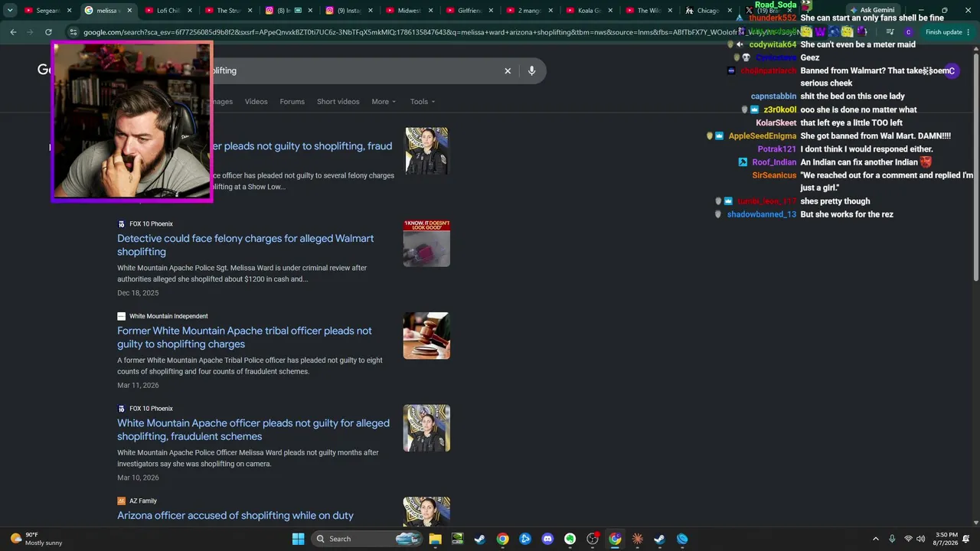980x551 pixels.
Task: Launch Steam from the taskbar
Action: tap(479, 539)
